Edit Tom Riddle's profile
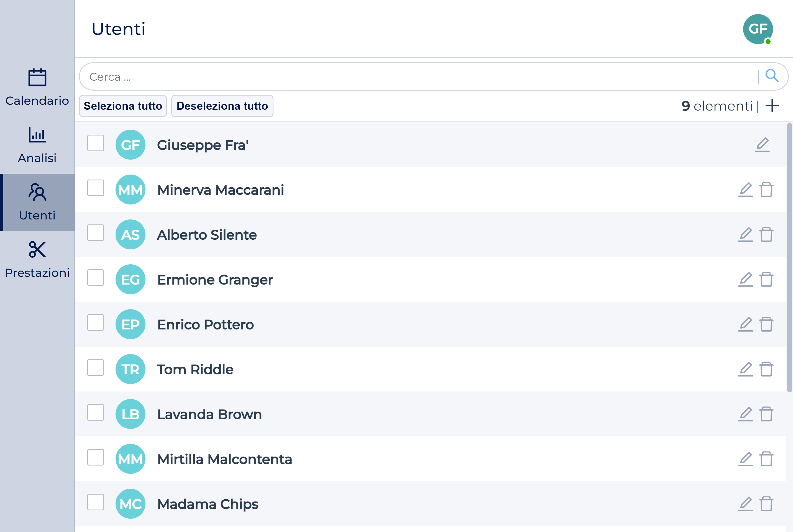 745,369
